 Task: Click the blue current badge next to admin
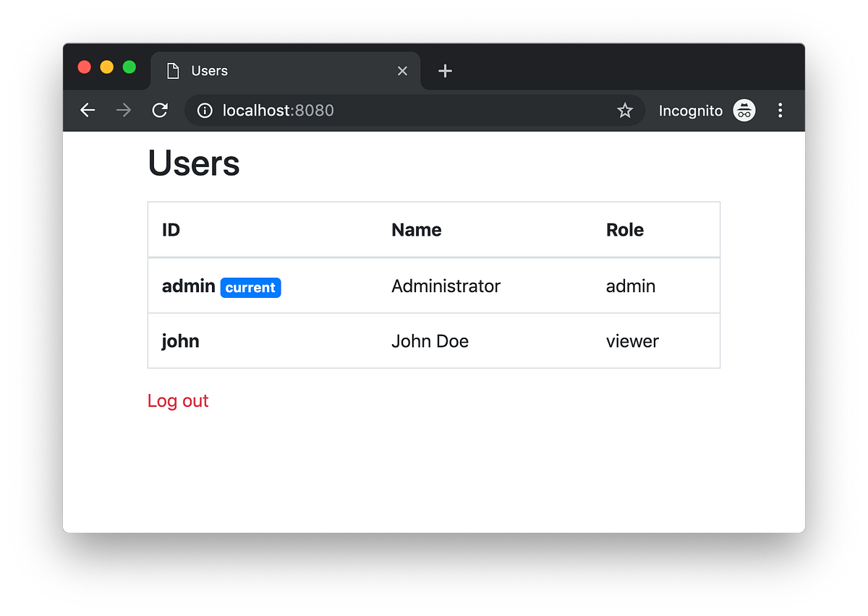coord(250,287)
